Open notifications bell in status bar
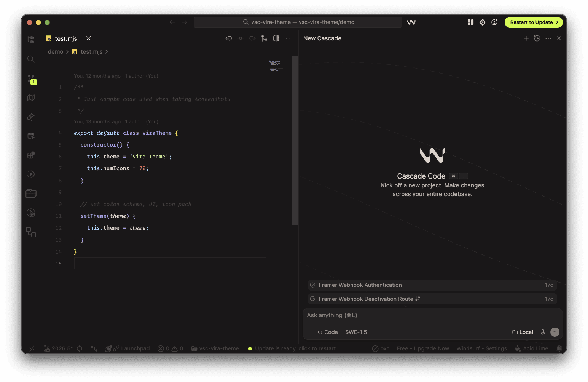This screenshot has width=588, height=382. (x=559, y=348)
